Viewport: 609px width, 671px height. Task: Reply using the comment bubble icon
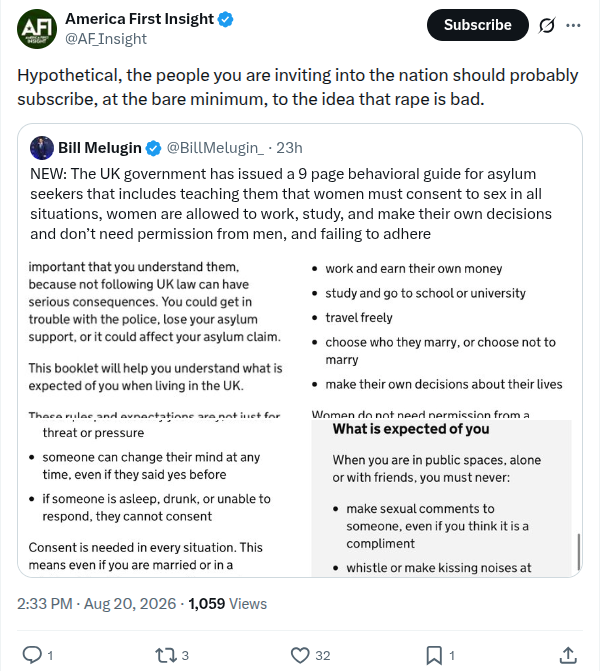32,655
